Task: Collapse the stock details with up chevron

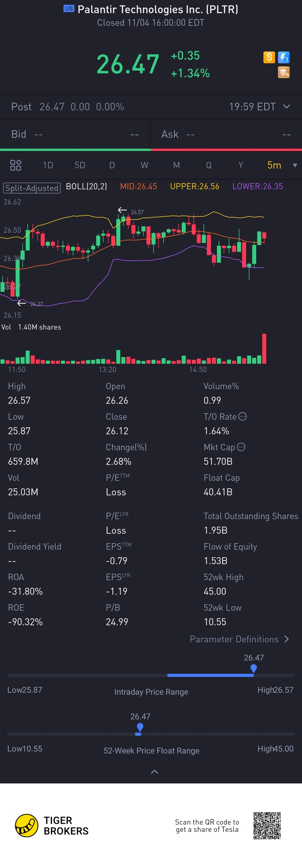Action: 155,772
